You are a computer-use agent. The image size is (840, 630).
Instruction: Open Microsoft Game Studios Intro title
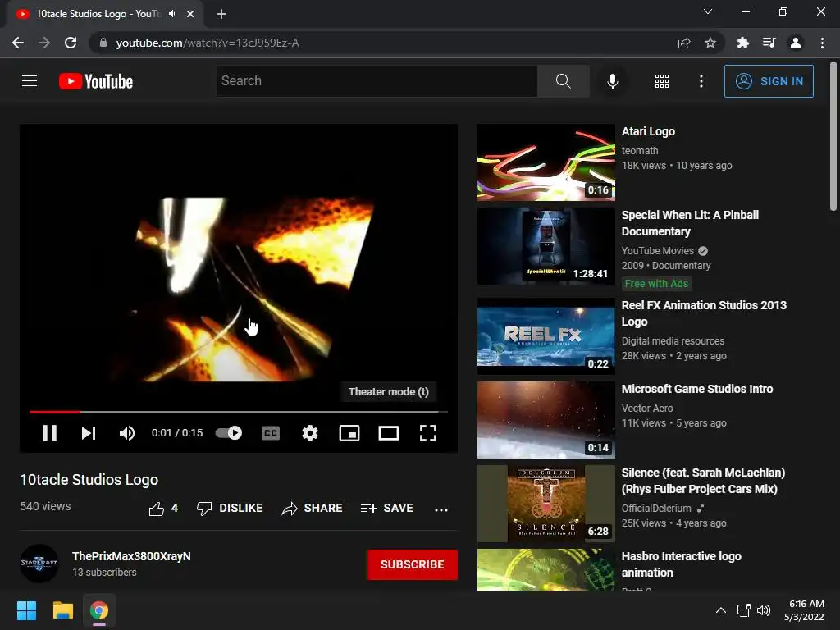(x=697, y=389)
